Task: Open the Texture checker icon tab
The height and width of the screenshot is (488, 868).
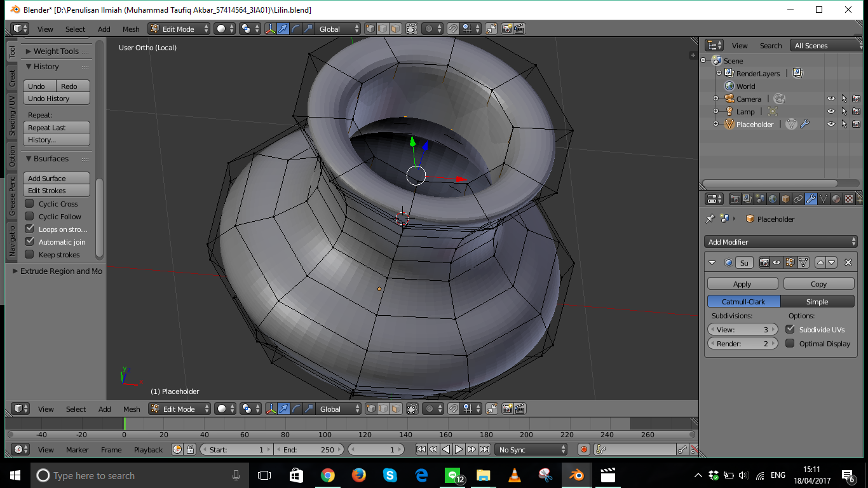Action: (x=849, y=199)
